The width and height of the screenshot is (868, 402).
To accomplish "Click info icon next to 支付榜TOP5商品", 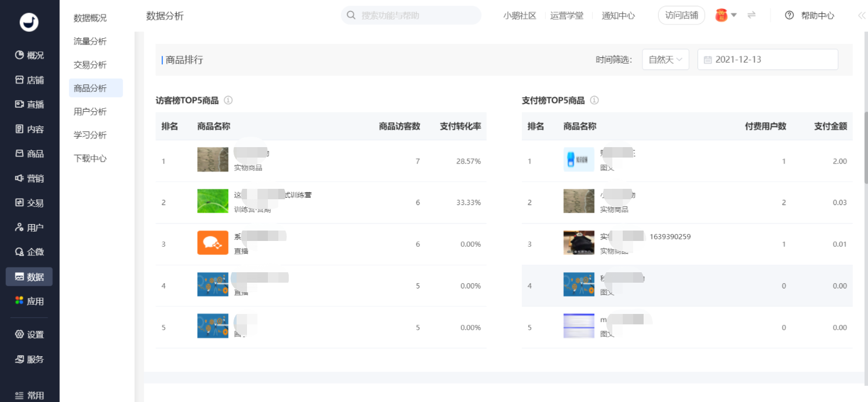I will point(594,100).
